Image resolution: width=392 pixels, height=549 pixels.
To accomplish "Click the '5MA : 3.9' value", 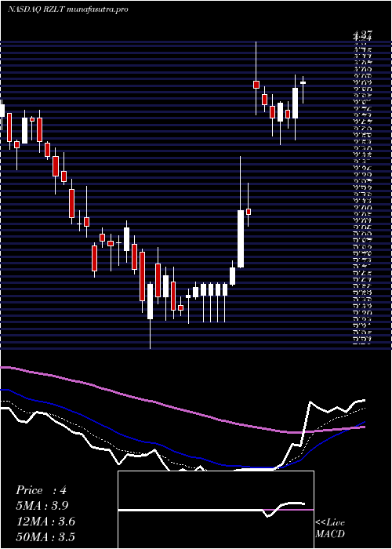I will (42, 506).
